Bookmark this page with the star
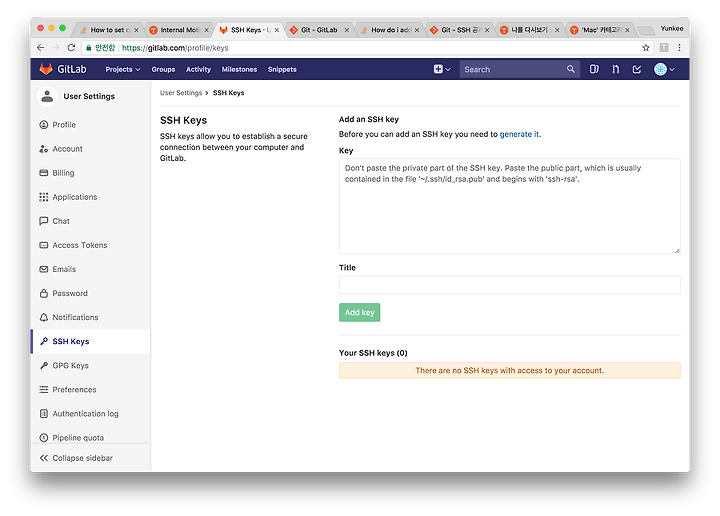The height and width of the screenshot is (516, 720). (x=646, y=48)
